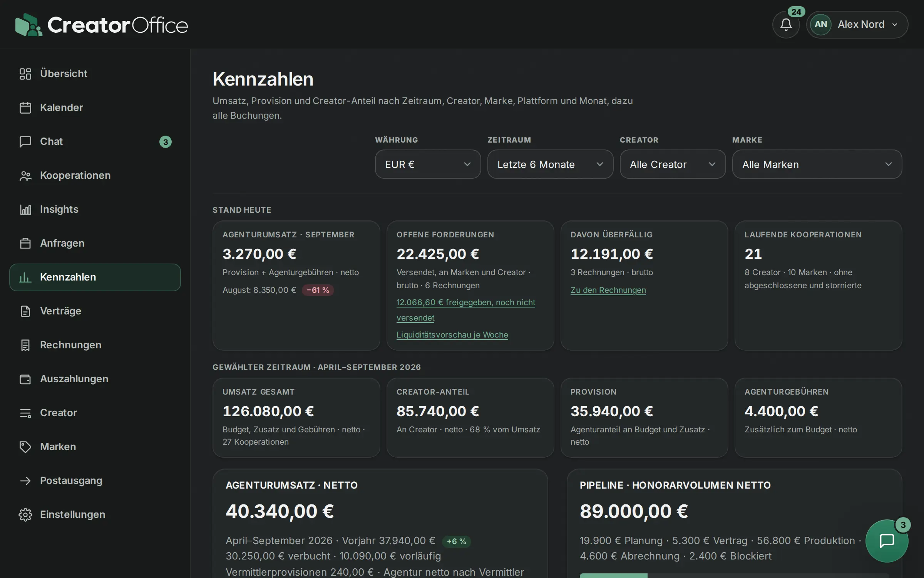924x578 pixels.
Task: Click the pipeline progress bar green segment
Action: click(613, 576)
